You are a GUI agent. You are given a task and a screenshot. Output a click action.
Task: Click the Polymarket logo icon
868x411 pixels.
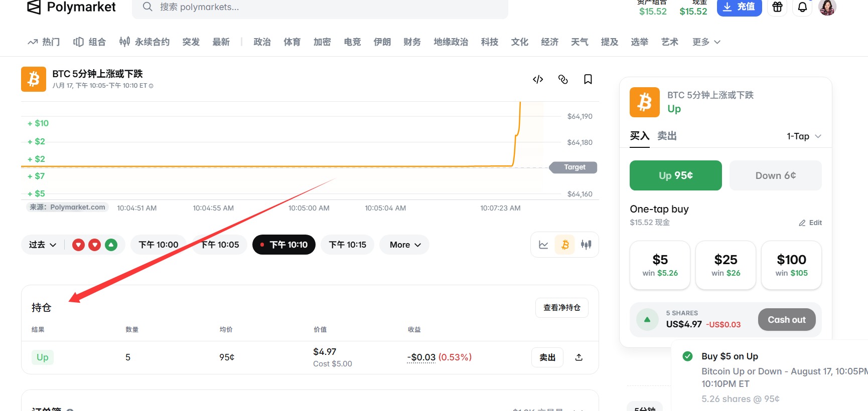(x=34, y=7)
